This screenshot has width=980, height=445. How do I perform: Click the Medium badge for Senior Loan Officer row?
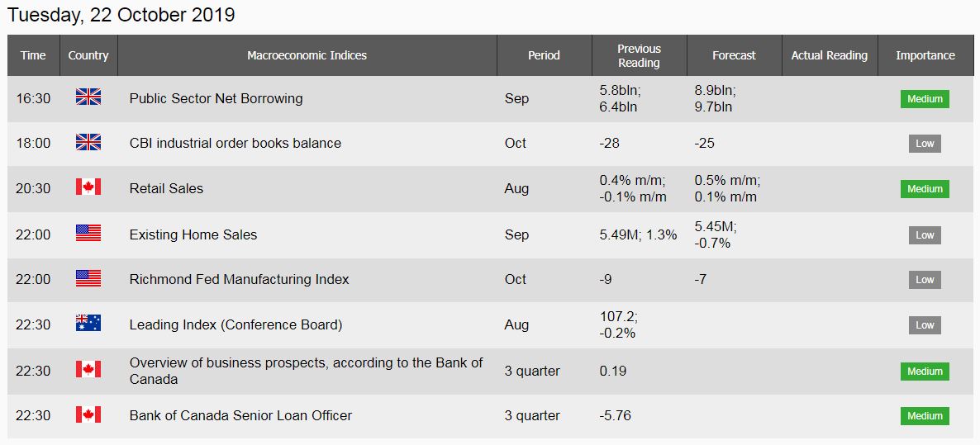pos(925,415)
